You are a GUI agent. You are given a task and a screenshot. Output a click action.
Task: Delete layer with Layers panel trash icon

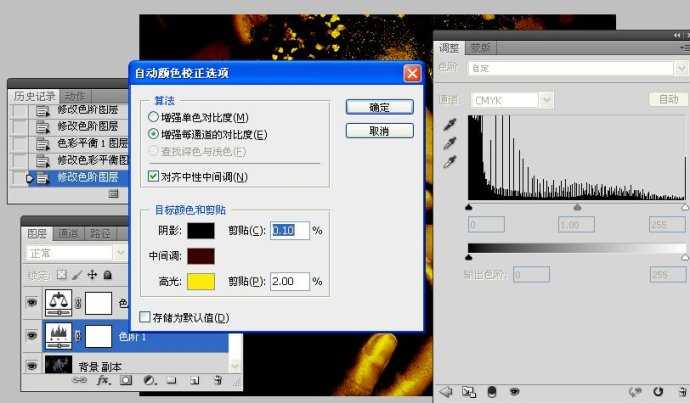218,380
